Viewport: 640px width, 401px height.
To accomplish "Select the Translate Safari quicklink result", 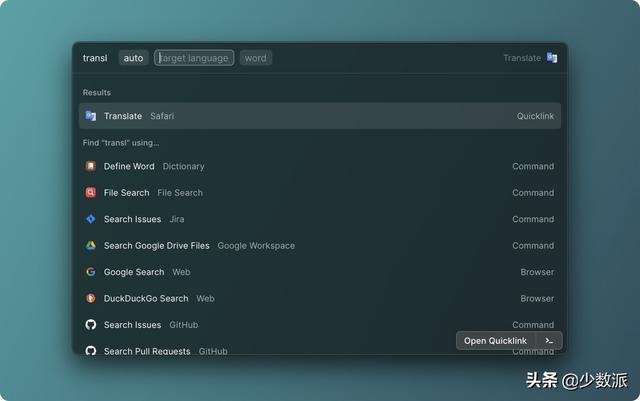I will point(320,116).
